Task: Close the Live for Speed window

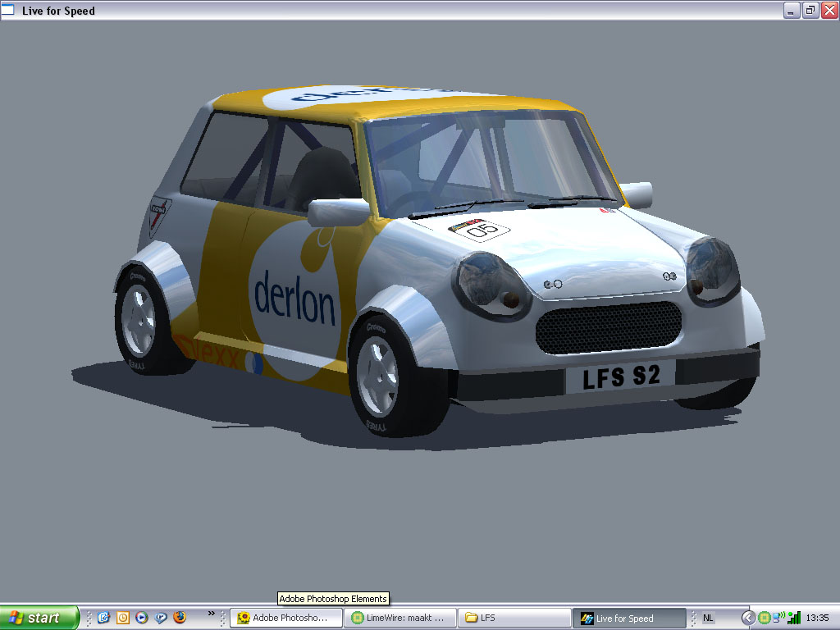Action: [829, 10]
